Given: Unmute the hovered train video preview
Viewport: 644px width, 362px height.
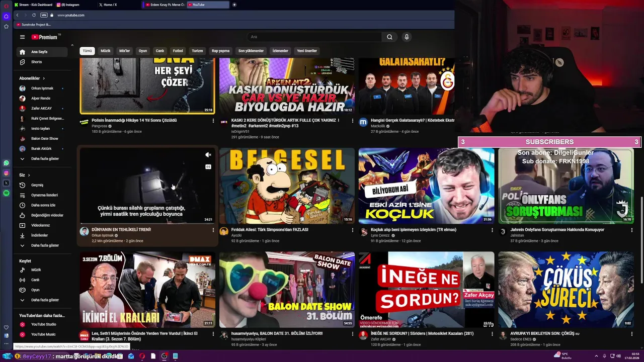Looking at the screenshot, I should tap(208, 155).
